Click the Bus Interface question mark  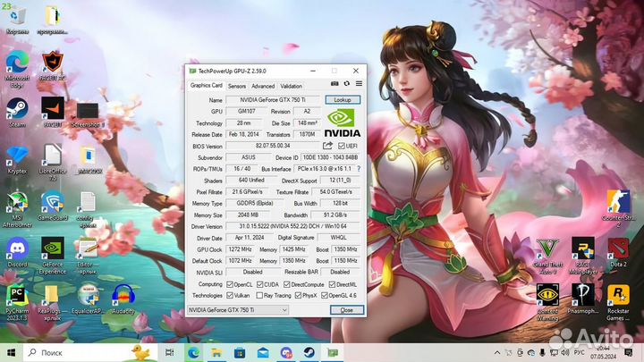[359, 169]
